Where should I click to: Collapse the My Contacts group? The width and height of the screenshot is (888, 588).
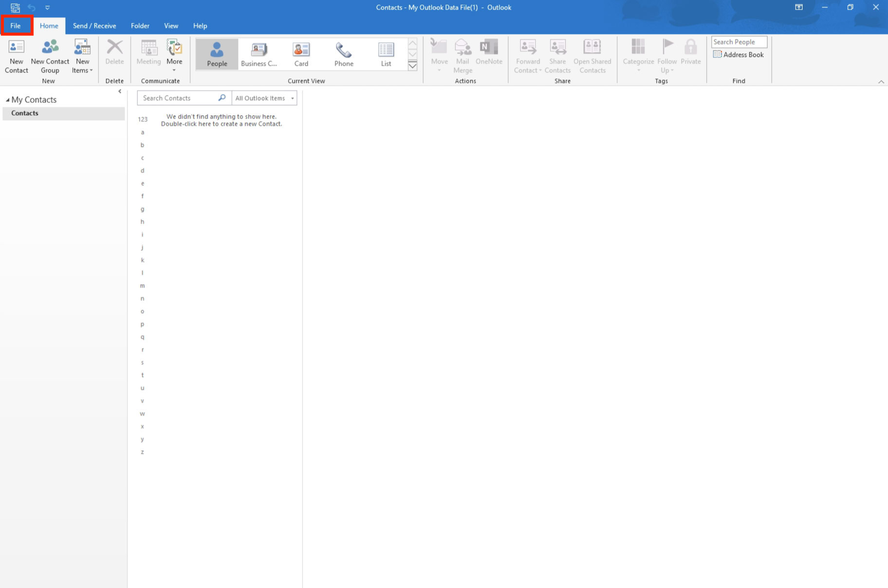(x=7, y=100)
